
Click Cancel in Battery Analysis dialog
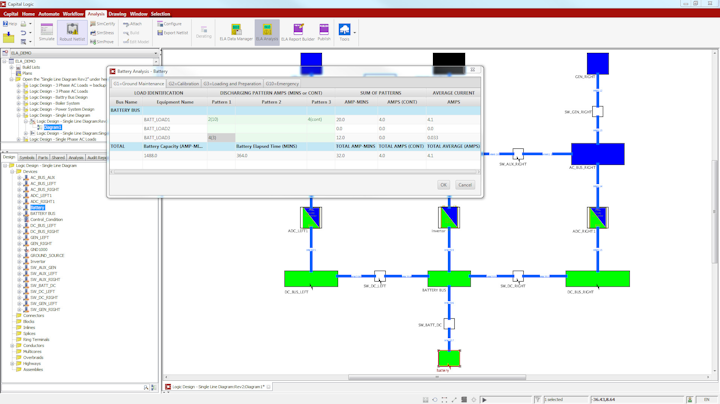click(x=465, y=185)
